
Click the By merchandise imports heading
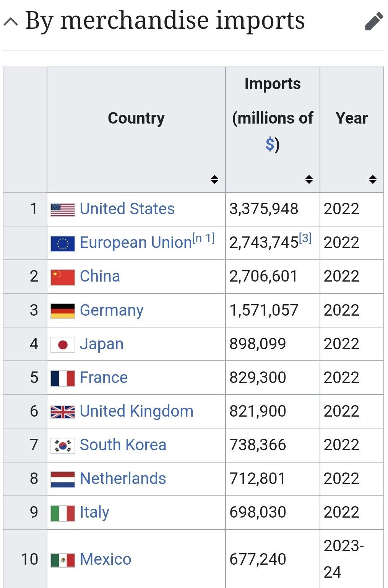pyautogui.click(x=165, y=21)
